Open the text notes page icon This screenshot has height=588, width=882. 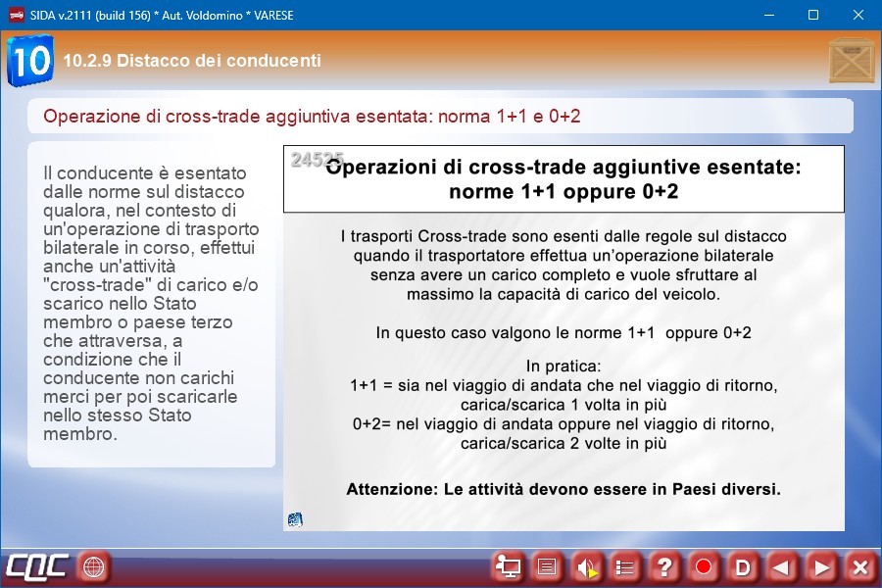pos(548,566)
